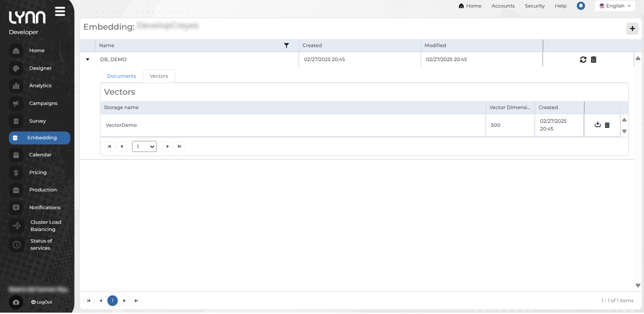Open the hamburger menu beside the LYNN logo
This screenshot has height=314, width=644.
(x=60, y=12)
